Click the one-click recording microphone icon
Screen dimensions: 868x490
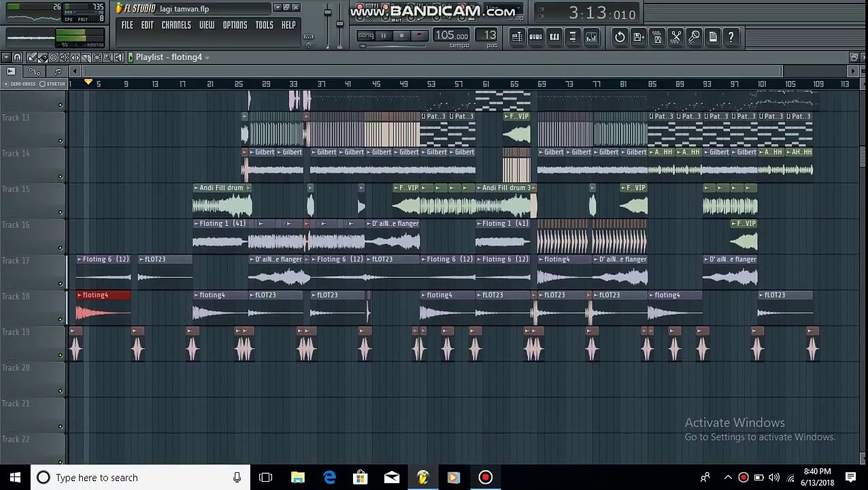tap(694, 37)
